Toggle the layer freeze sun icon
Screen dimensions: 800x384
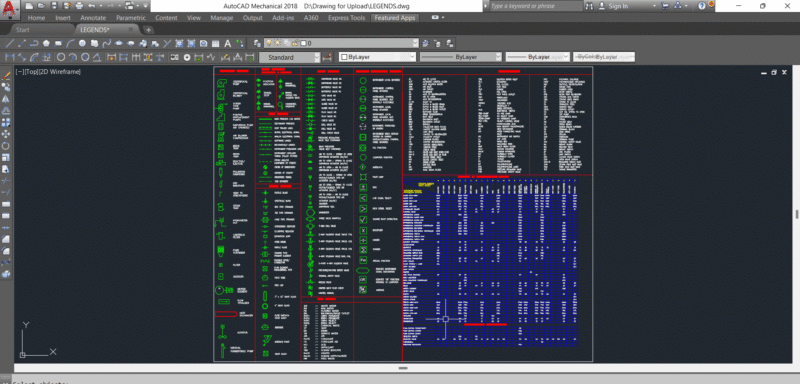pyautogui.click(x=278, y=43)
